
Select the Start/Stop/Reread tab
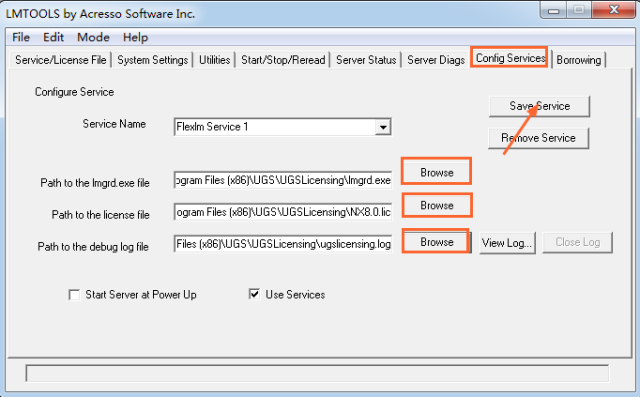[283, 60]
